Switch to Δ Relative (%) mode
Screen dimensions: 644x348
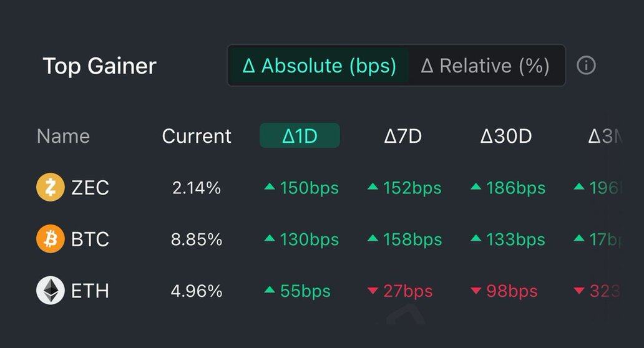click(x=485, y=65)
